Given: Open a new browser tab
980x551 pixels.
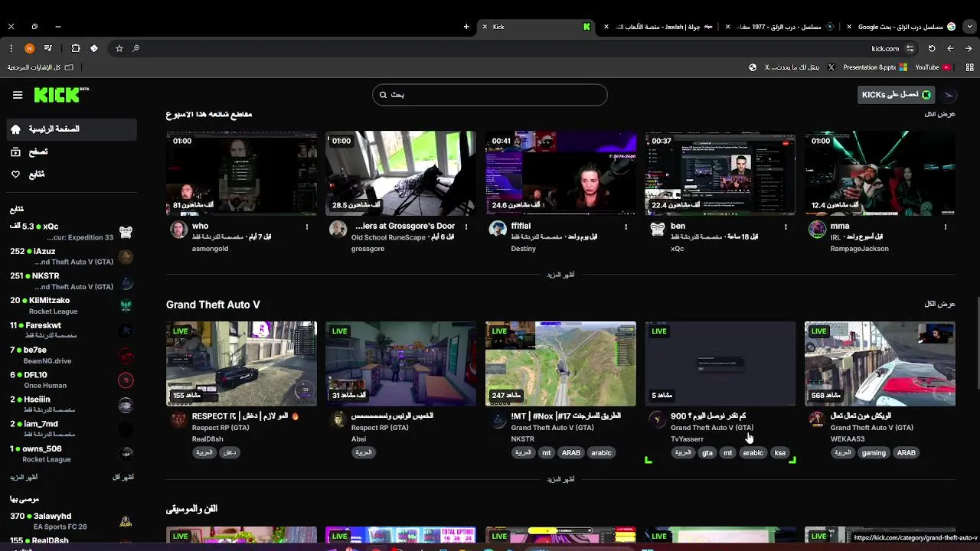Looking at the screenshot, I should point(466,27).
